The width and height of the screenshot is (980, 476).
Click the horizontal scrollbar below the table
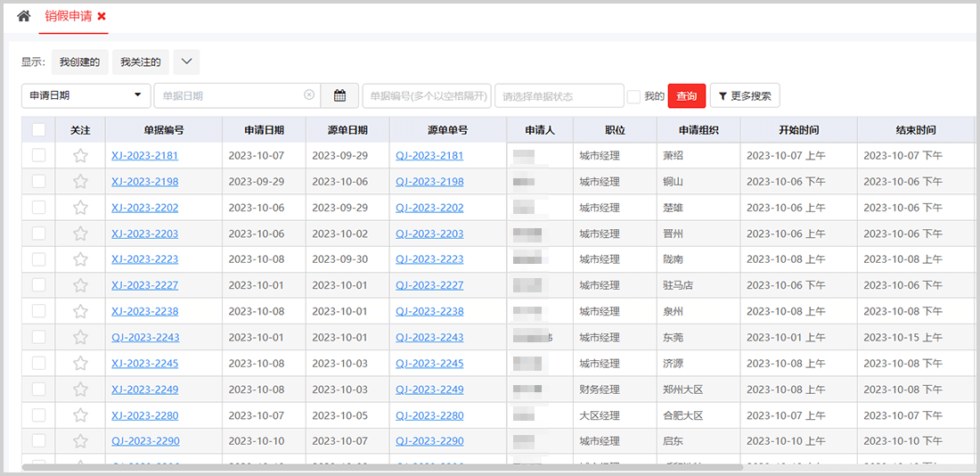pos(383,466)
